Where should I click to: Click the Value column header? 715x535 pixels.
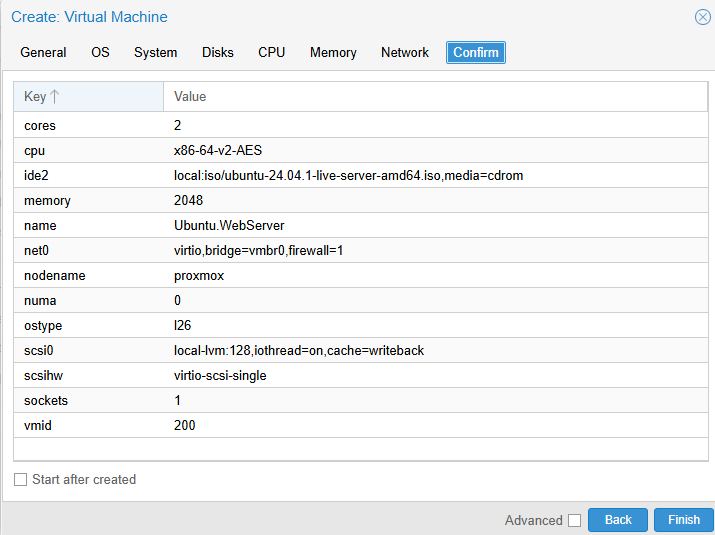(x=435, y=97)
